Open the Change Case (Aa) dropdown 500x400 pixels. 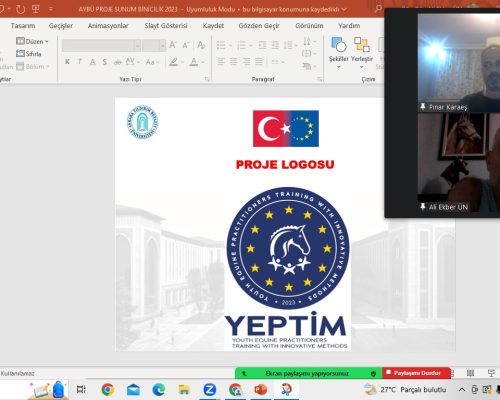coord(153,62)
